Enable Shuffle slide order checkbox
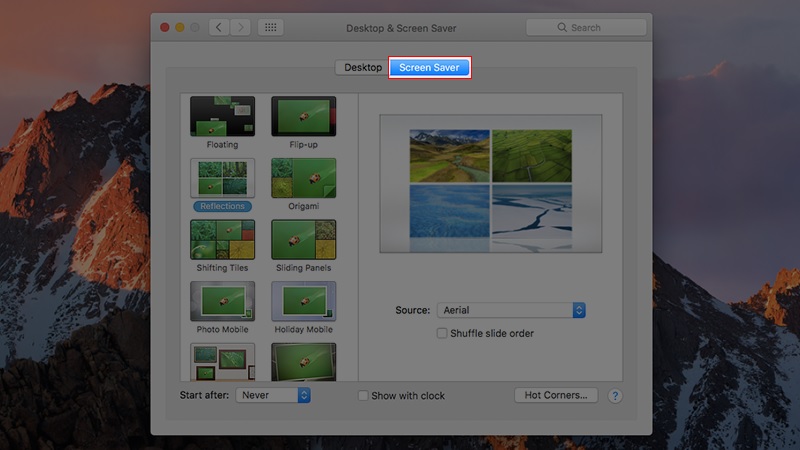 pyautogui.click(x=442, y=333)
